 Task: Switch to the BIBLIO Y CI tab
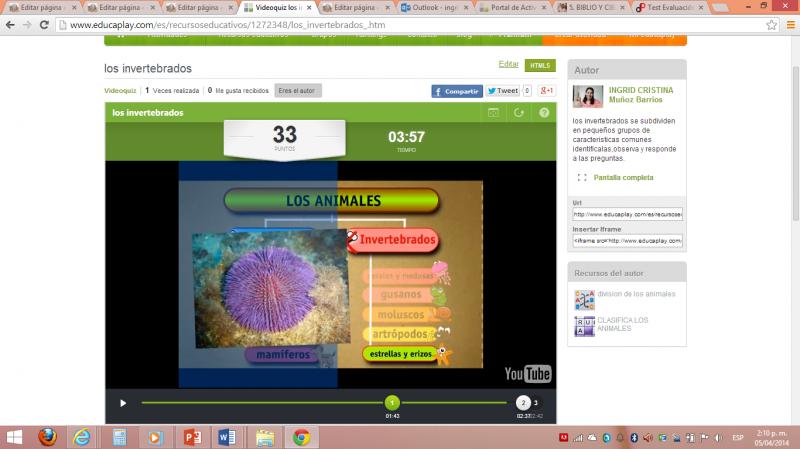(x=591, y=8)
